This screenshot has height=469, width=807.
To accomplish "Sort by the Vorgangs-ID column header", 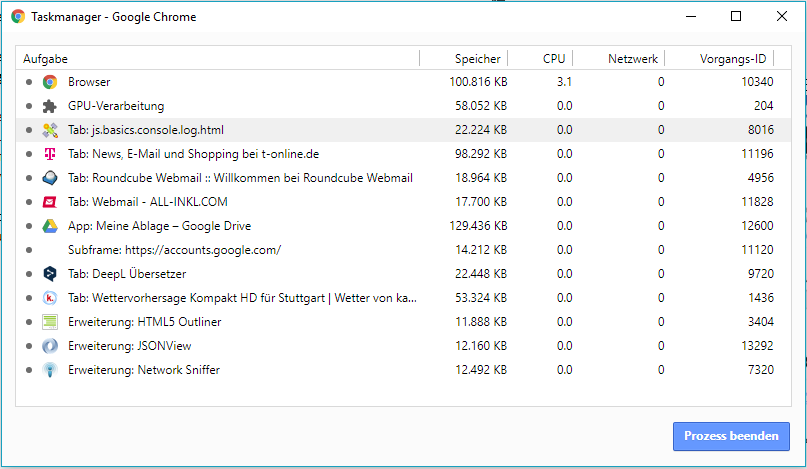I will click(719, 58).
